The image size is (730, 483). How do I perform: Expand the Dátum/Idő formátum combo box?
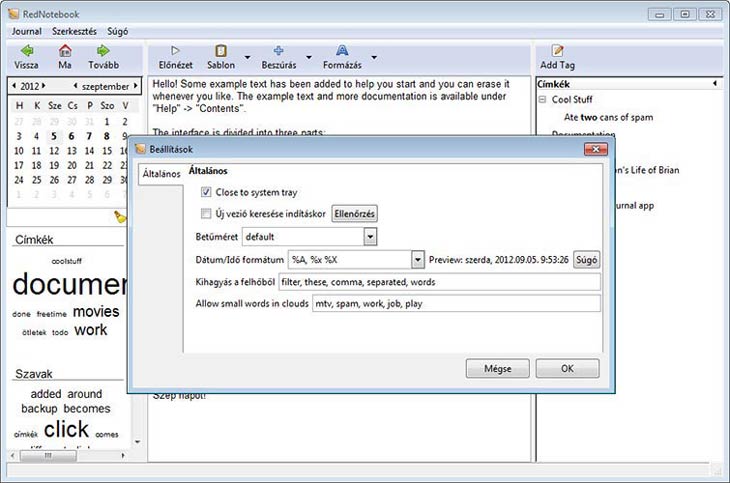(x=417, y=260)
